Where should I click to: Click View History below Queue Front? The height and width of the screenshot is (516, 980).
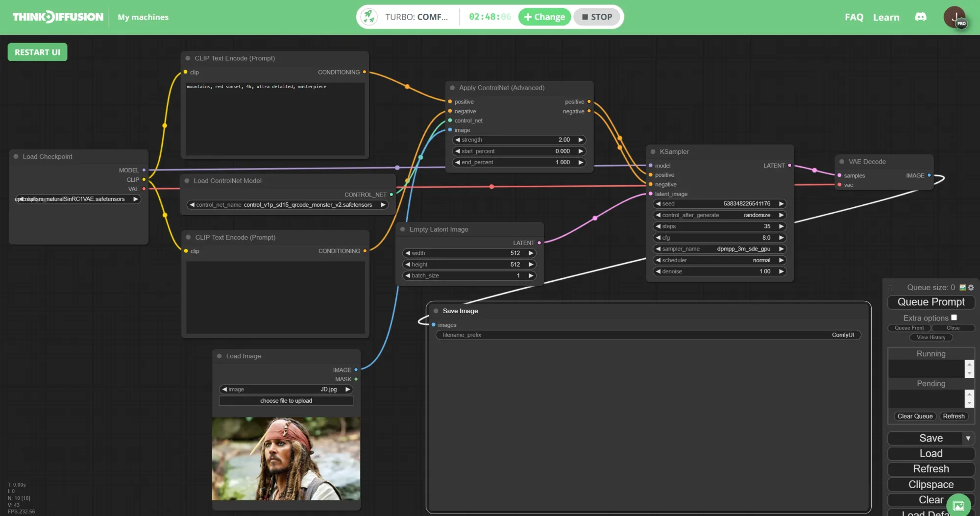pos(931,337)
